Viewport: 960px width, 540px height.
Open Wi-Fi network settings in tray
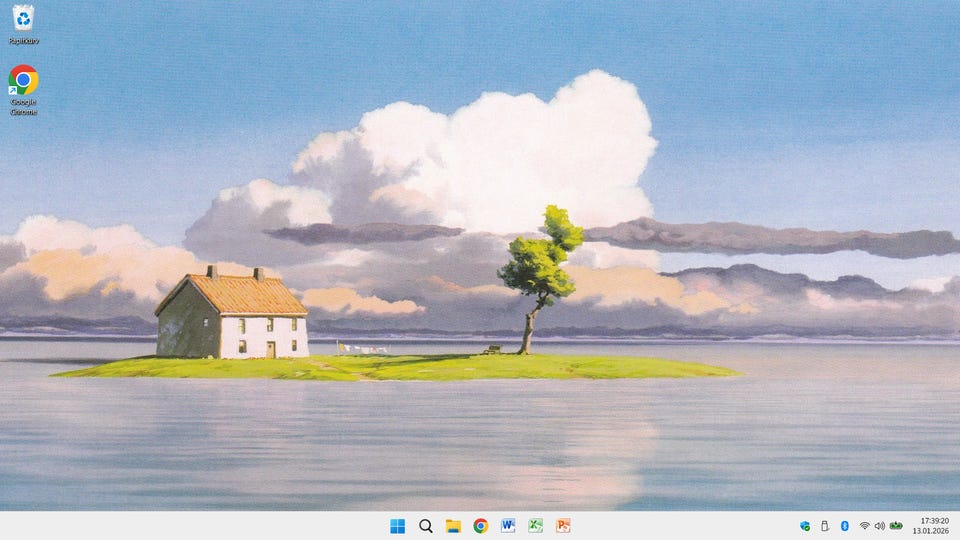864,526
